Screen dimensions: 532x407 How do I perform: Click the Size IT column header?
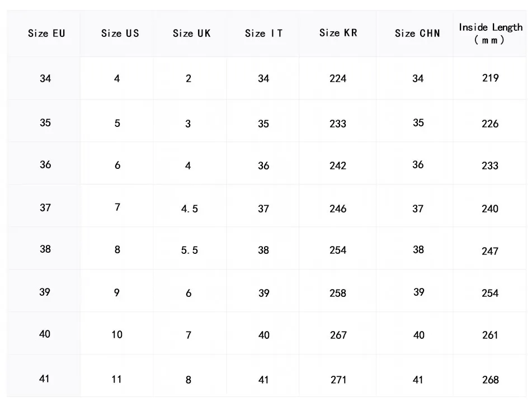263,34
